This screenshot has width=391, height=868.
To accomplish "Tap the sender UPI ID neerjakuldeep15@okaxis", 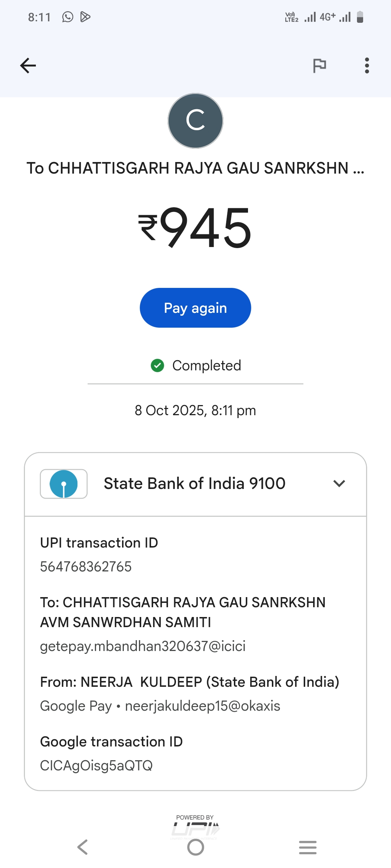I will tap(202, 706).
